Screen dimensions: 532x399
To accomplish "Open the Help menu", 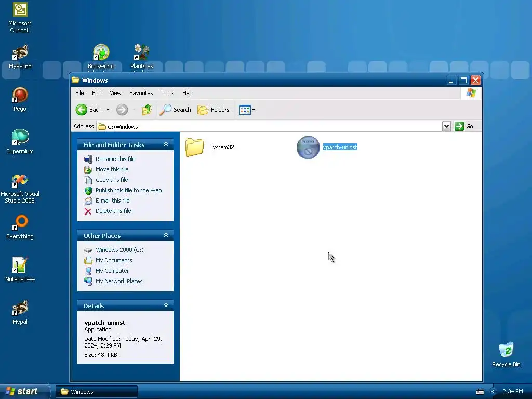I will point(188,93).
